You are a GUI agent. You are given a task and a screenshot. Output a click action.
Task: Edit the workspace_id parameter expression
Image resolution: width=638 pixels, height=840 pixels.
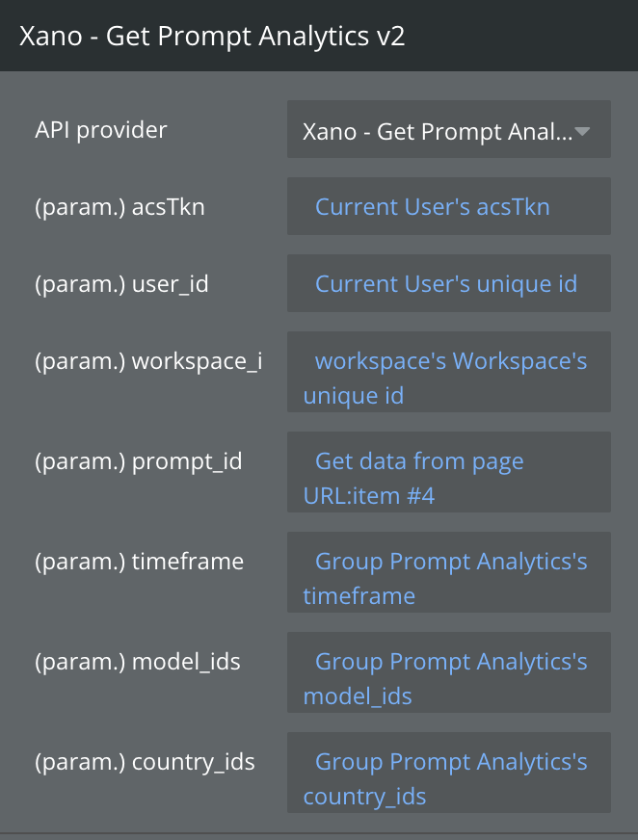(x=449, y=372)
